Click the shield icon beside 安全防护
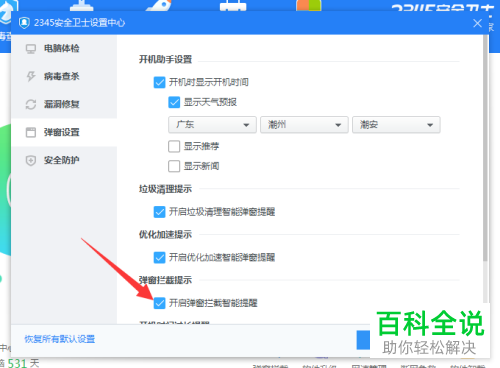This screenshot has width=500, height=368. pyautogui.click(x=31, y=160)
